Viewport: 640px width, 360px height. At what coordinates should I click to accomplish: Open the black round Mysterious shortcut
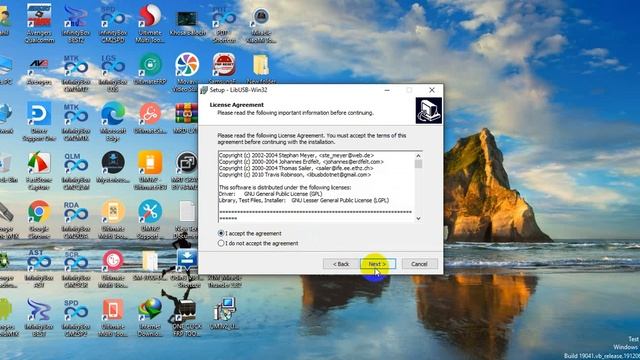point(113,167)
